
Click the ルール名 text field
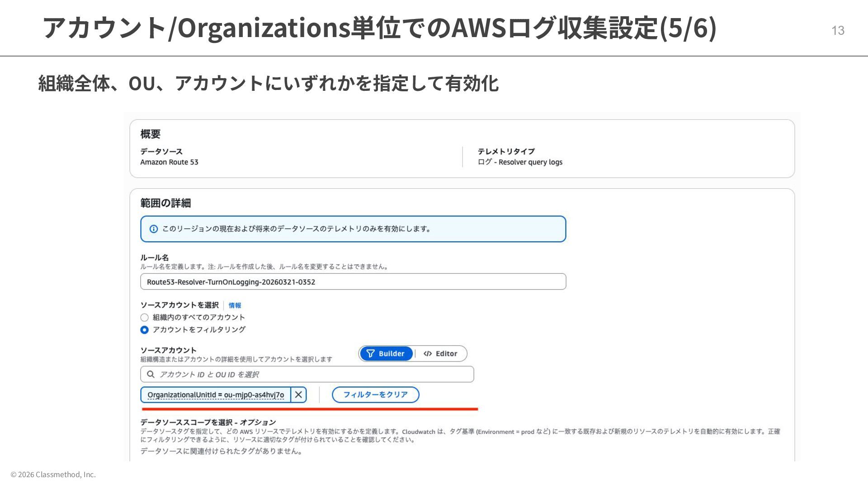tap(353, 282)
